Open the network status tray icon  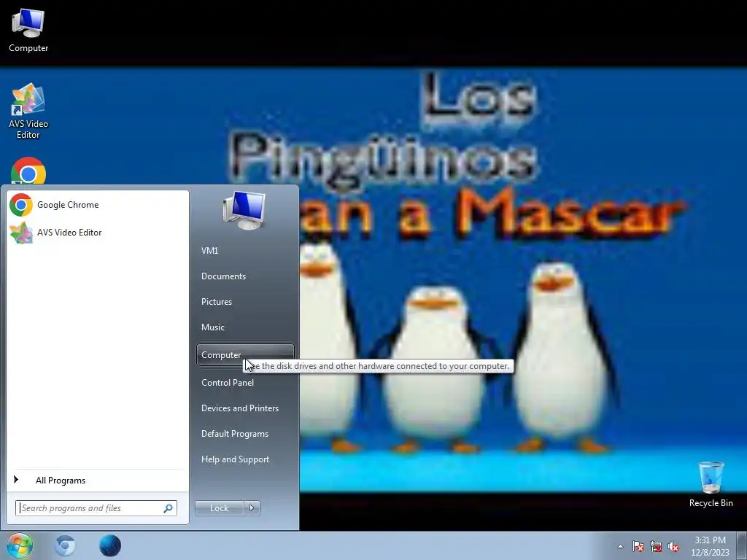point(656,546)
